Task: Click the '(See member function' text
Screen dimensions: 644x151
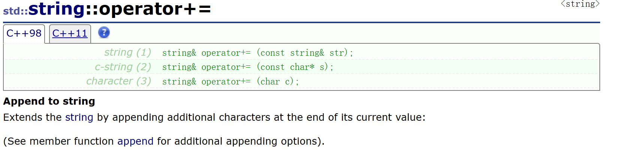Action: 58,141
